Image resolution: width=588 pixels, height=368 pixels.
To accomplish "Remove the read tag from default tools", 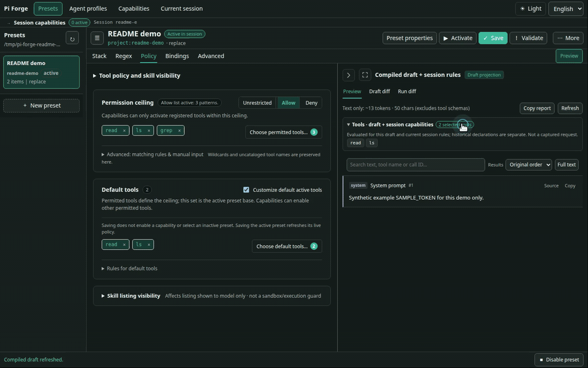I will (124, 244).
